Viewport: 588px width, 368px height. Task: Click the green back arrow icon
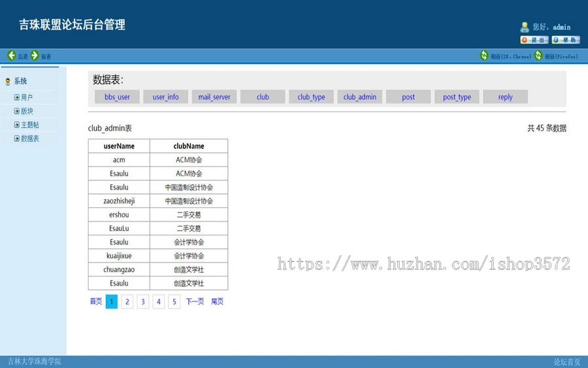pyautogui.click(x=12, y=56)
